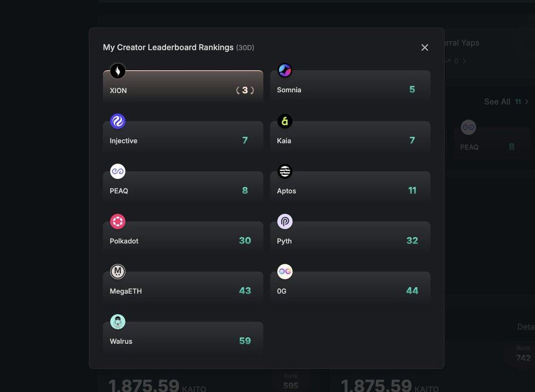Click the MegaETH logo icon

118,271
